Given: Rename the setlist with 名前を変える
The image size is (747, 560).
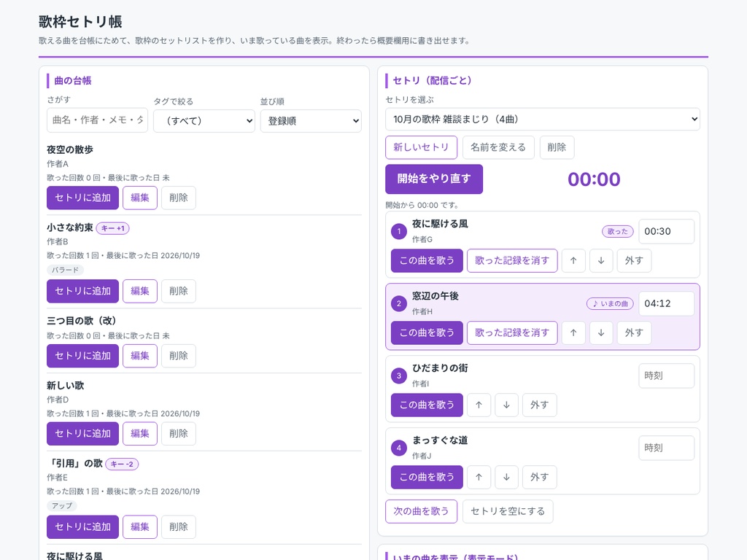Looking at the screenshot, I should tap(498, 147).
